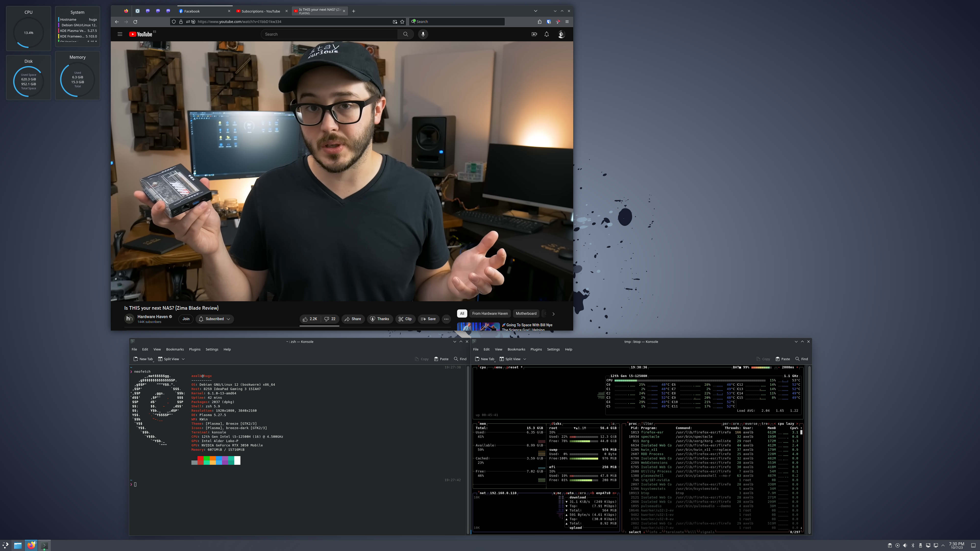This screenshot has width=980, height=551.
Task: Like the video with 2.2K thumbs up
Action: (310, 319)
